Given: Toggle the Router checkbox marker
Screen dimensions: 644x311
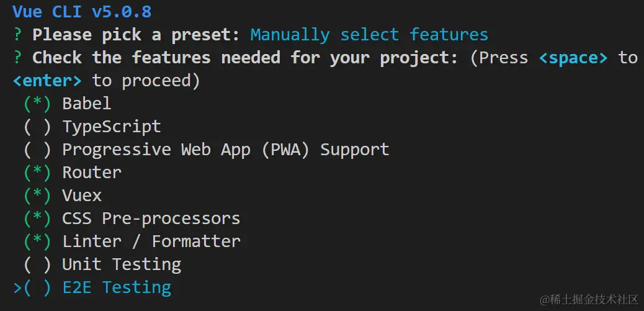Looking at the screenshot, I should 37,173.
